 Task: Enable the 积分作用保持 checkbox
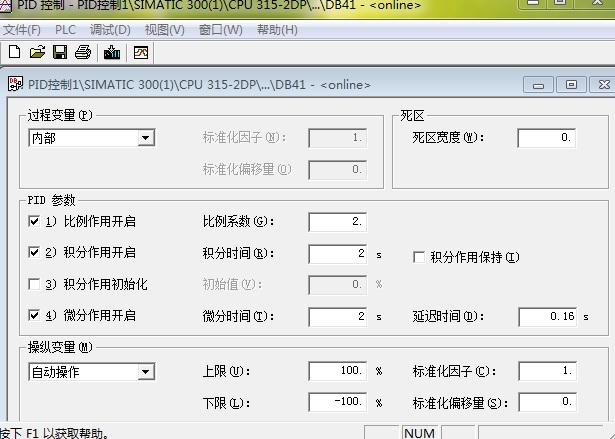point(419,257)
